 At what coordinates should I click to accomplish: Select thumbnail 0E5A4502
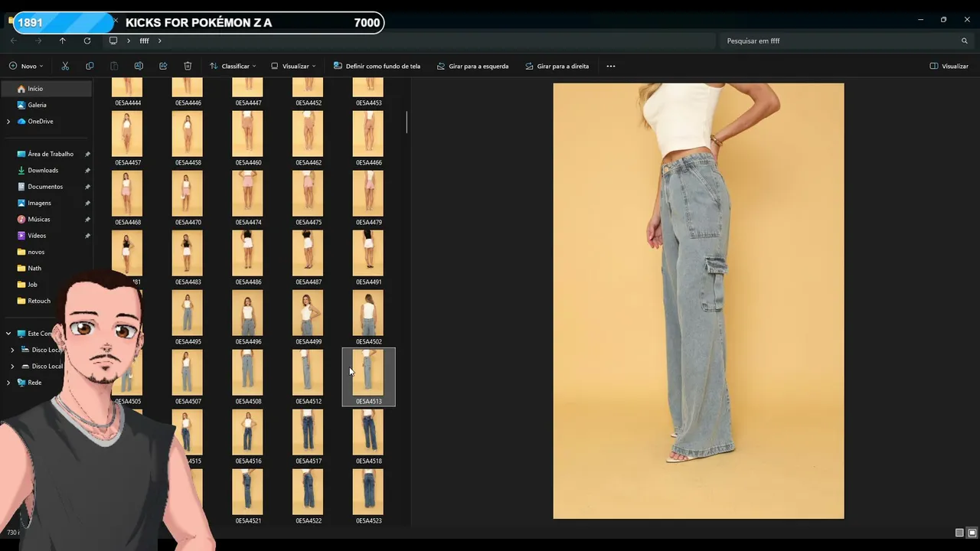368,312
